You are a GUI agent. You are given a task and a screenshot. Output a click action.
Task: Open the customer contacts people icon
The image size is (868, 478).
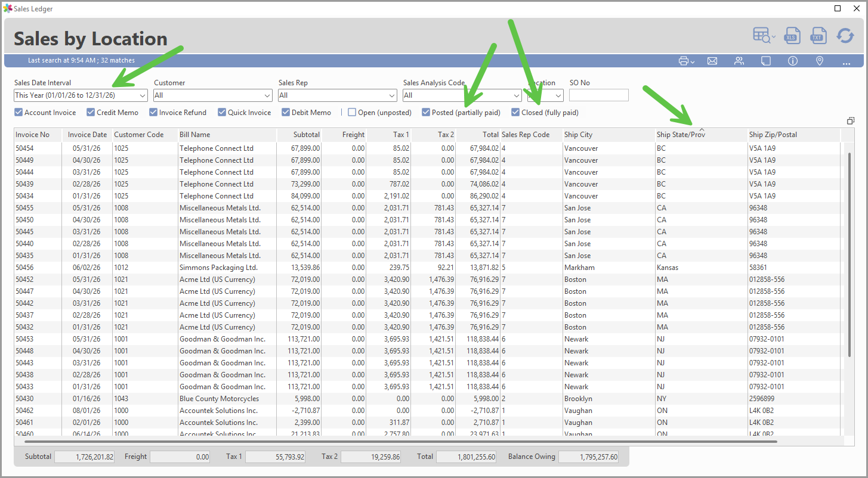pos(739,61)
